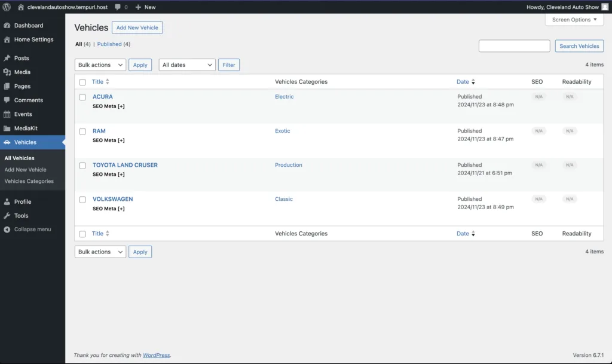This screenshot has height=364, width=612.
Task: Open the top Bulk actions dropdown
Action: point(100,65)
